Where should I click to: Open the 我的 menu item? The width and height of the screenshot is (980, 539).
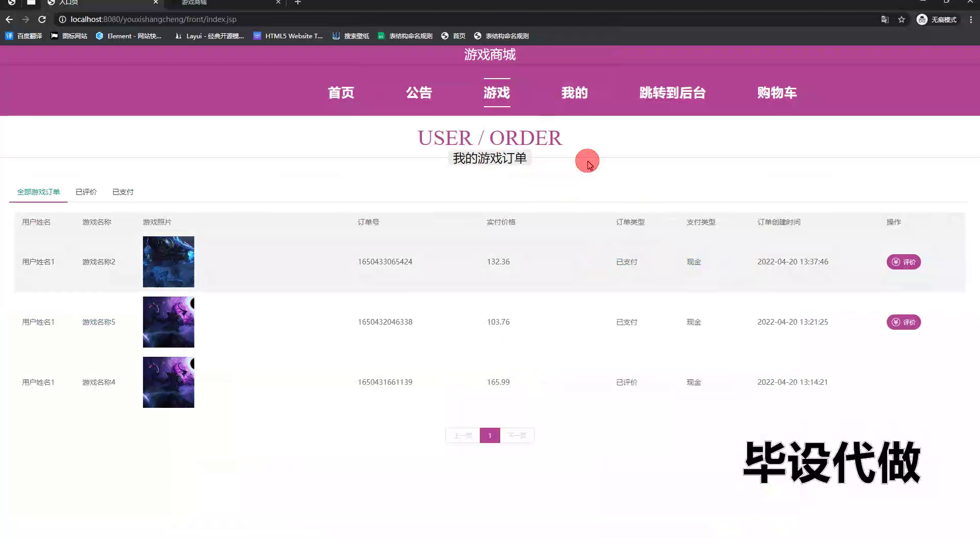575,93
